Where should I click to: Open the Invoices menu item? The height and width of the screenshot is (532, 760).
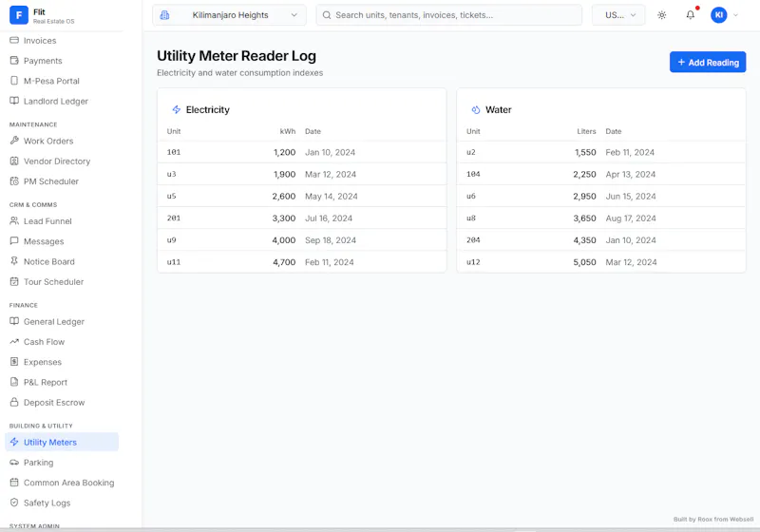click(x=62, y=40)
